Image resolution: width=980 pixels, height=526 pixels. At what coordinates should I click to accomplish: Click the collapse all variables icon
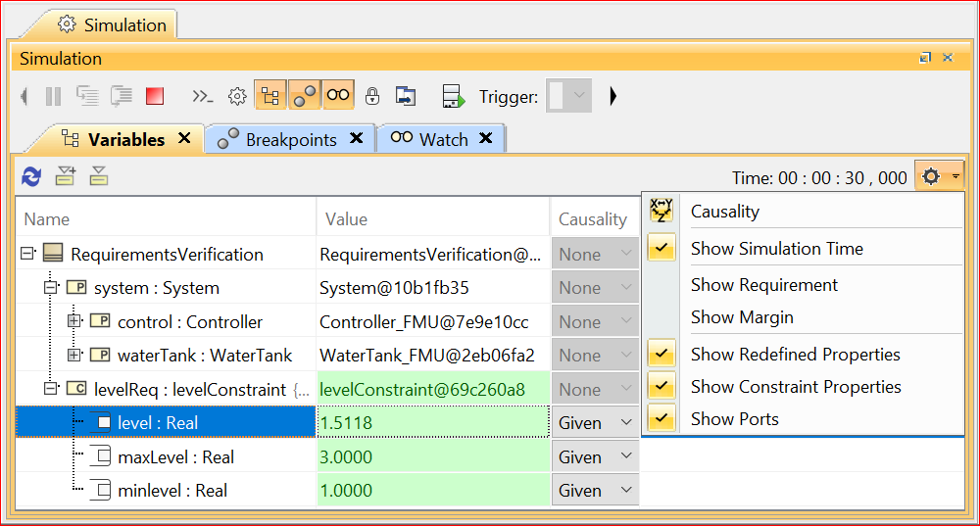pyautogui.click(x=98, y=176)
